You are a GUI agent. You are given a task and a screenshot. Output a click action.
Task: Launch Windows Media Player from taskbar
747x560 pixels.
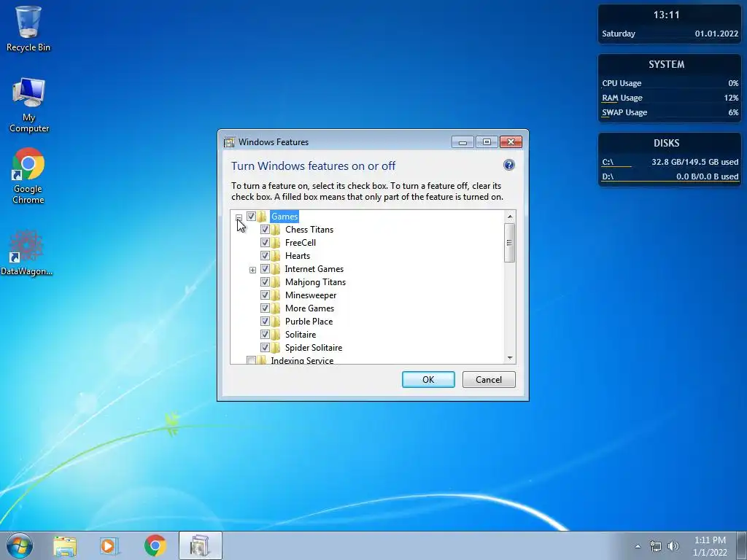coord(109,545)
